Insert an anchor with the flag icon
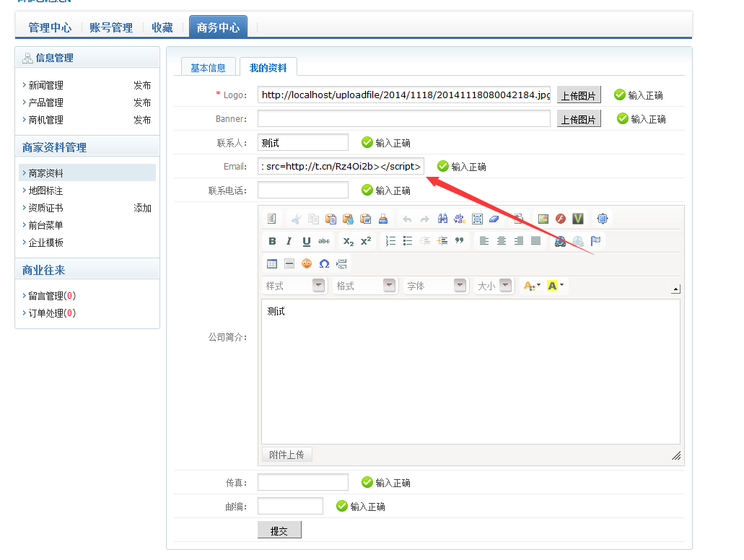The height and width of the screenshot is (560, 744). pyautogui.click(x=595, y=241)
